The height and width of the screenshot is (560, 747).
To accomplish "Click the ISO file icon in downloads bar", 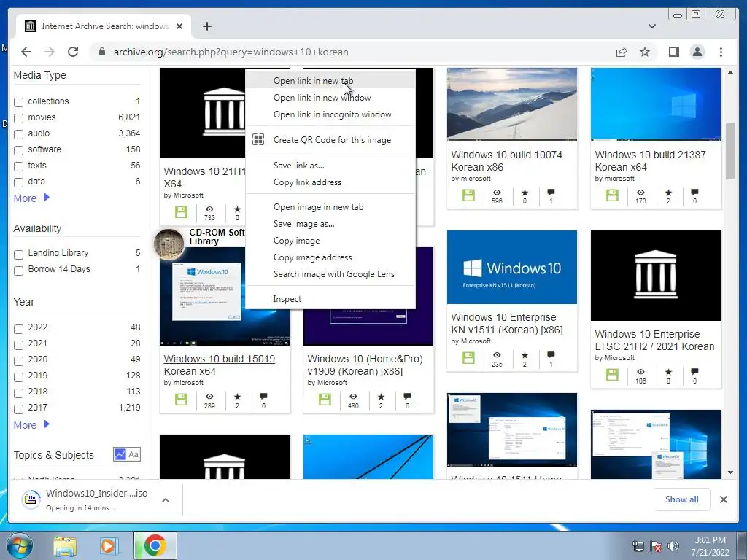I will [31, 499].
